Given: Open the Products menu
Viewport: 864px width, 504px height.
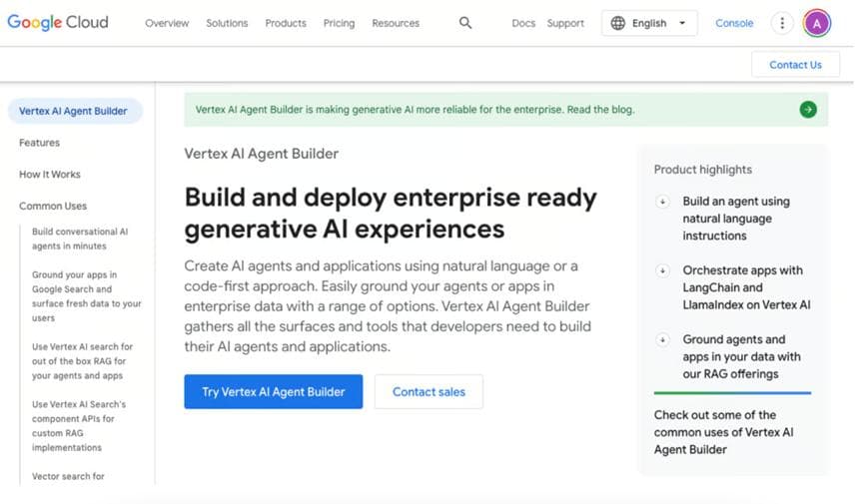Looking at the screenshot, I should (x=286, y=23).
